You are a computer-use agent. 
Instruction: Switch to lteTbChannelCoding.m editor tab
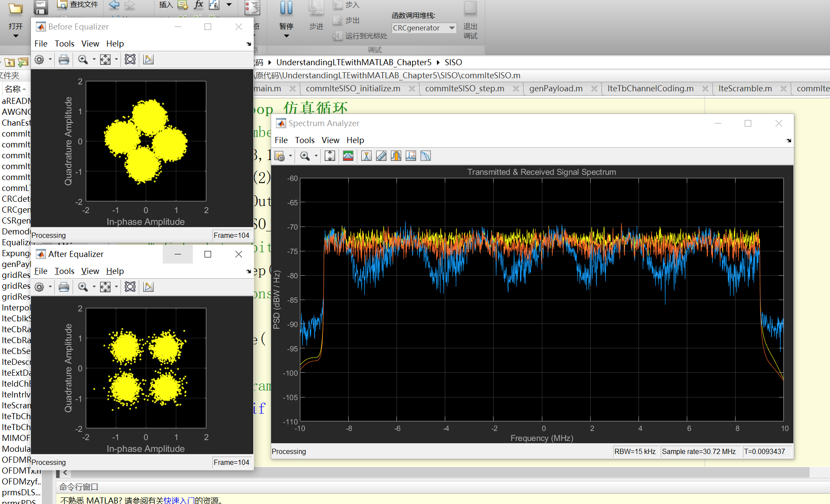coord(650,89)
